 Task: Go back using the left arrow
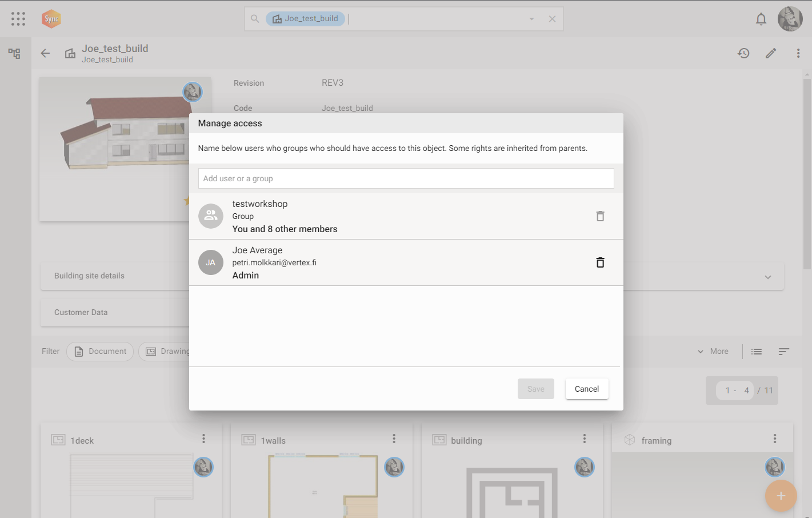click(x=45, y=53)
